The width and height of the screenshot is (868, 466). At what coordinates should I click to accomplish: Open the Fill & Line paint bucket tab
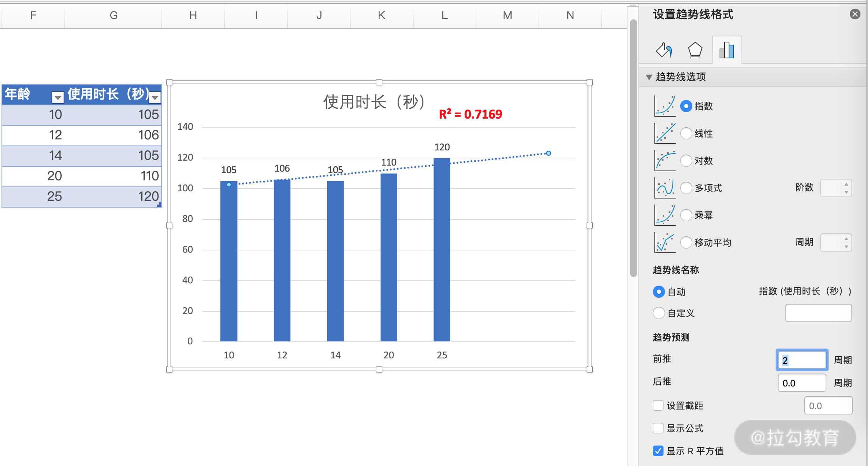[664, 50]
